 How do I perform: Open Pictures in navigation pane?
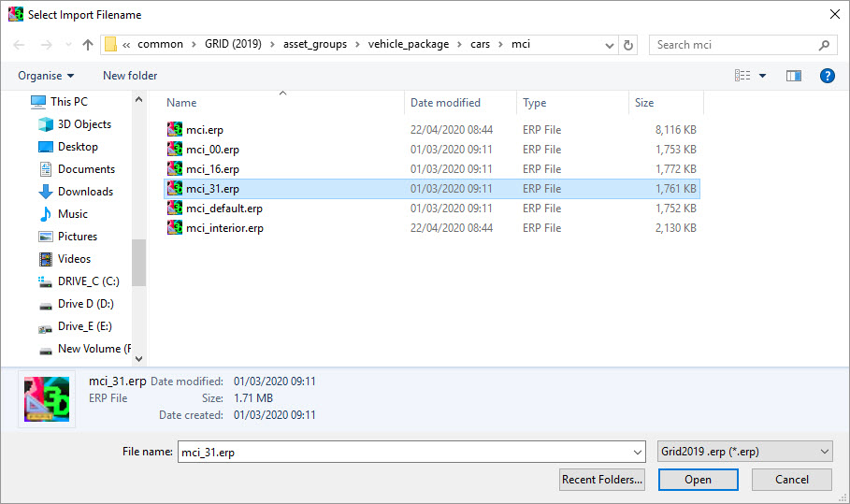coord(78,237)
